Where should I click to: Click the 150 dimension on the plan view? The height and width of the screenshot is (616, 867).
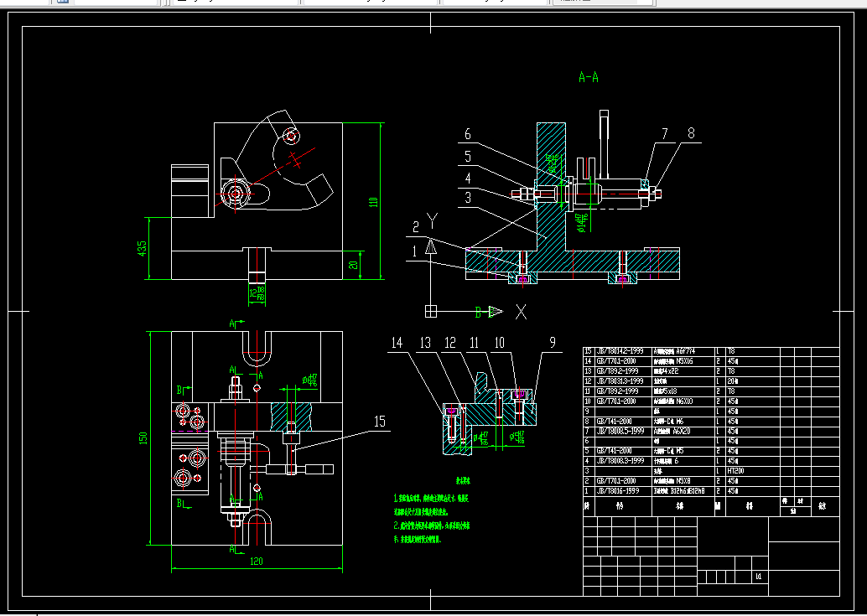click(143, 438)
